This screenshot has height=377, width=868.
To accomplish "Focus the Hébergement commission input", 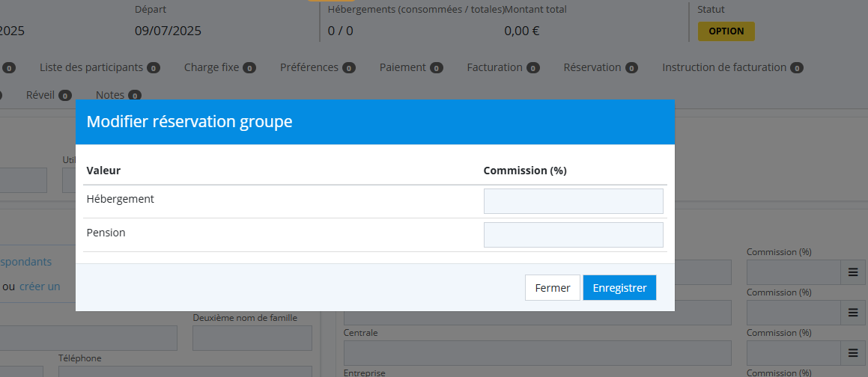I will click(573, 201).
